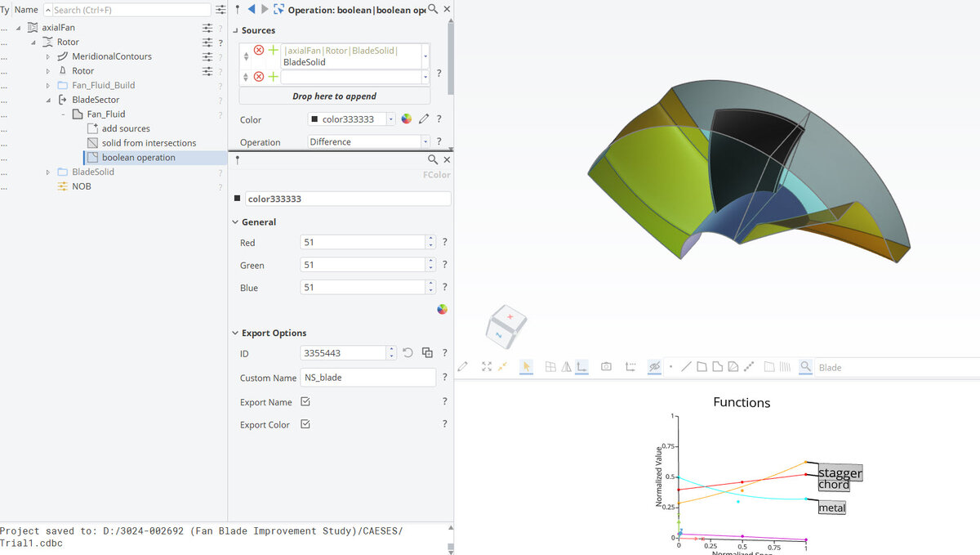The image size is (980, 555).
Task: Click the mirror triangle icon
Action: point(566,367)
